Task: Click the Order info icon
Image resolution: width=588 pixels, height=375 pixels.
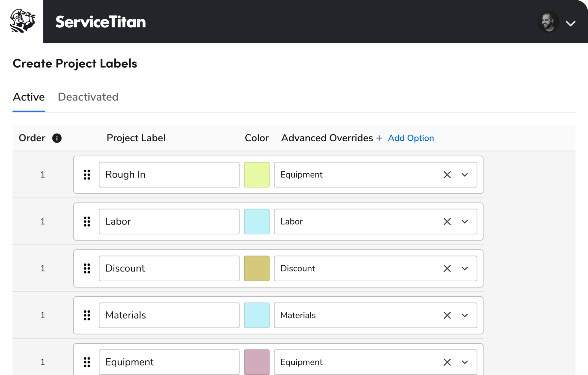Action: [x=57, y=138]
